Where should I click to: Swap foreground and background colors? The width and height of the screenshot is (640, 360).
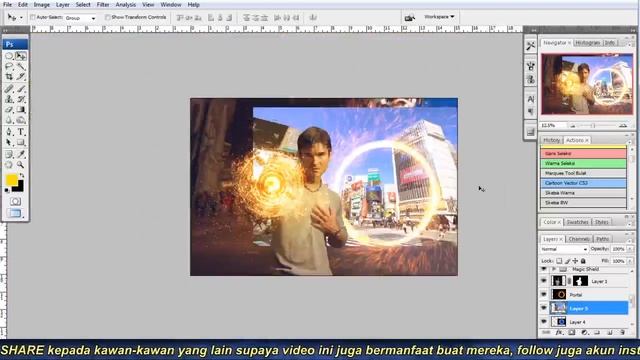tap(22, 175)
